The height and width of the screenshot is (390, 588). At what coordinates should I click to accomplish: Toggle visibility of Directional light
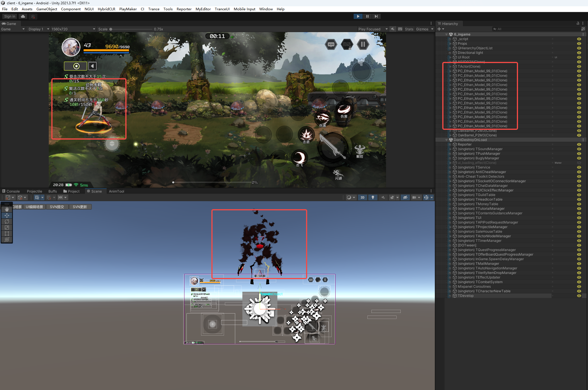[579, 53]
